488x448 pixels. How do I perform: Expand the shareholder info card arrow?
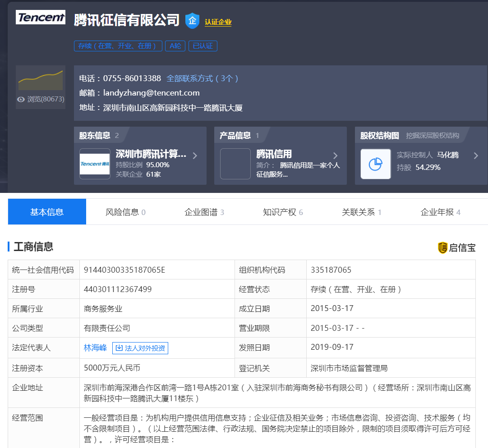(195, 156)
